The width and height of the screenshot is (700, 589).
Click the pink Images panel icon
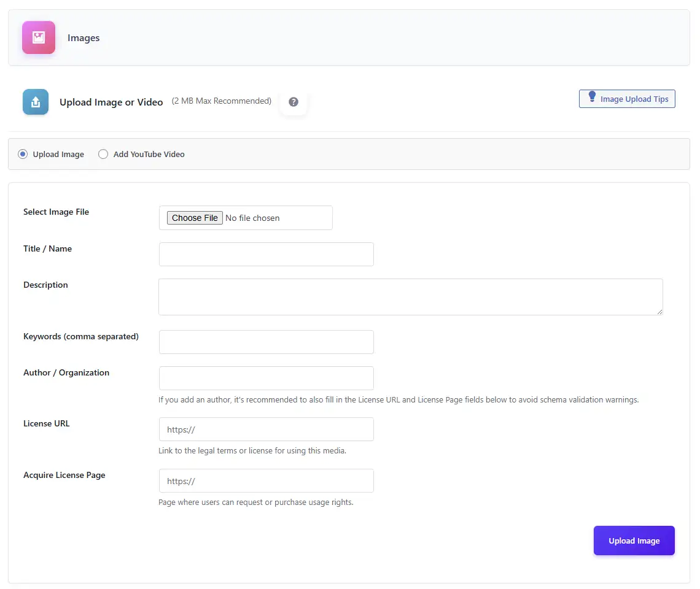coord(38,37)
